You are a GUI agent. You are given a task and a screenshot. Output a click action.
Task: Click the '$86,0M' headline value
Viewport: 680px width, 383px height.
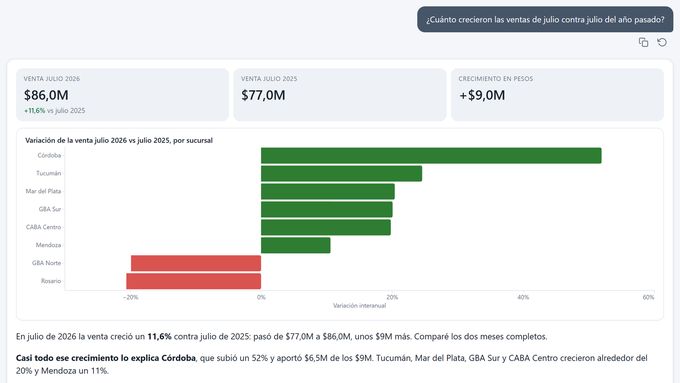46,95
